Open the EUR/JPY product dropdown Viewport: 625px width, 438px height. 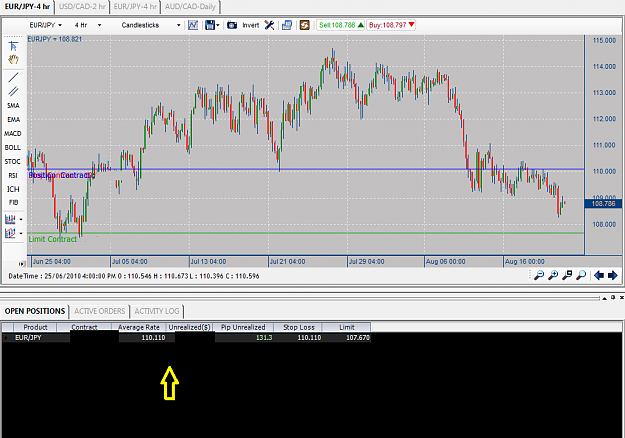tap(45, 25)
